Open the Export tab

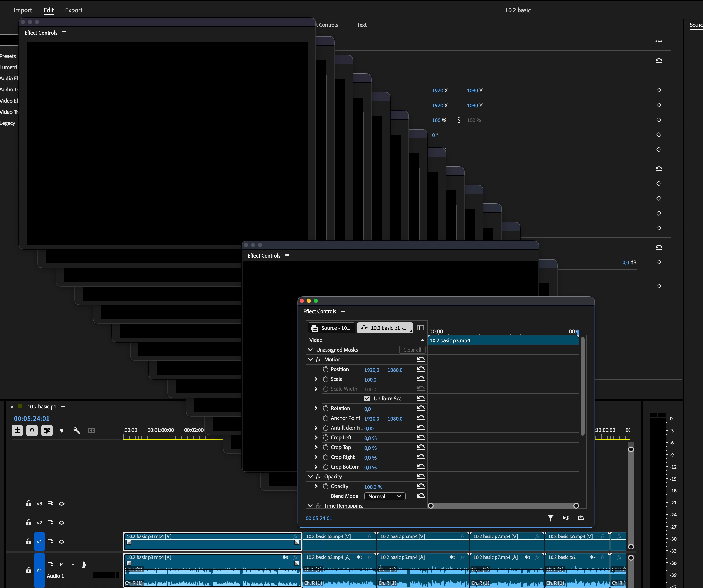[x=74, y=10]
